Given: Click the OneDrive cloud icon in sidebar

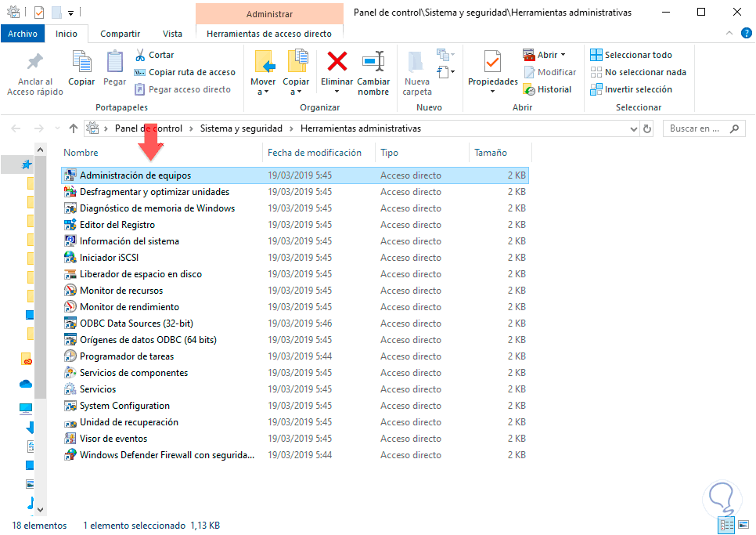Looking at the screenshot, I should coord(26,384).
